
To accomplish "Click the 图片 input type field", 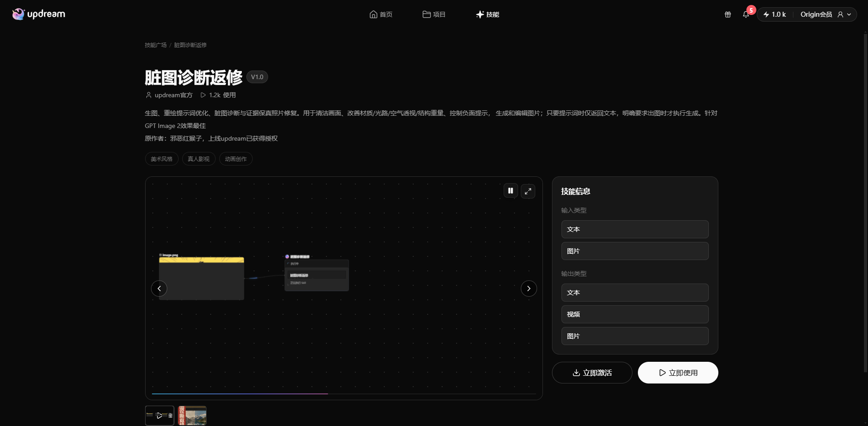I will [x=635, y=251].
